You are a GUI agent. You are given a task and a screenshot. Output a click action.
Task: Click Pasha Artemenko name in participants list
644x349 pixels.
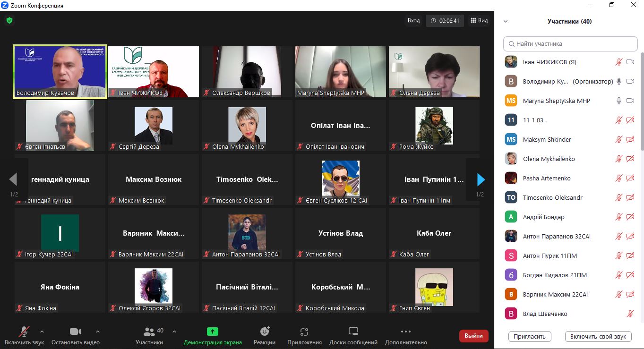(x=547, y=178)
